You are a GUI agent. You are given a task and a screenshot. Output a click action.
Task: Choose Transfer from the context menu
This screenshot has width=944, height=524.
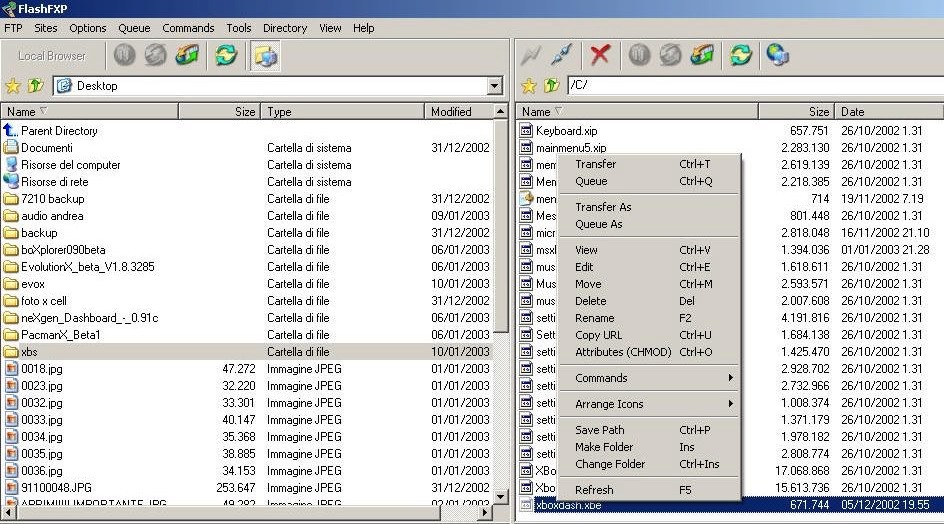tap(596, 164)
